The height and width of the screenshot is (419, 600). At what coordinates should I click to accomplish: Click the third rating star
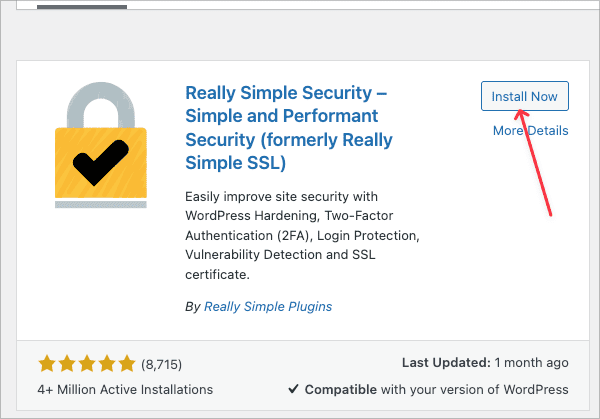click(x=86, y=364)
